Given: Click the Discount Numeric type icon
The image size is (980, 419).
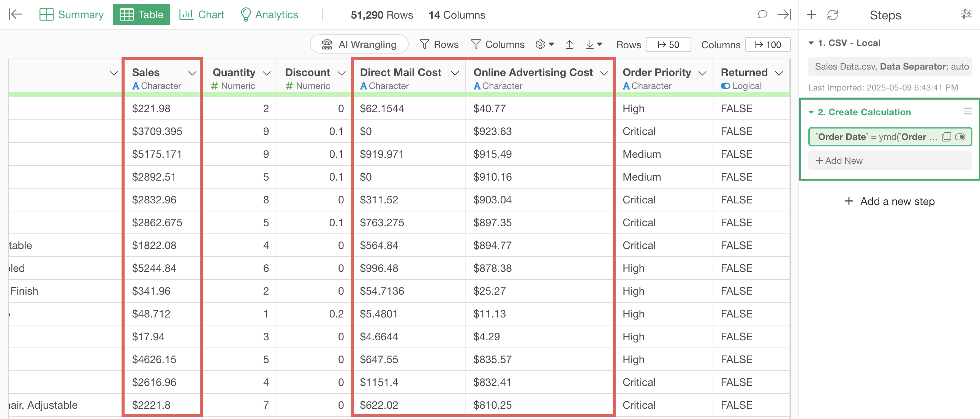Looking at the screenshot, I should click(289, 86).
